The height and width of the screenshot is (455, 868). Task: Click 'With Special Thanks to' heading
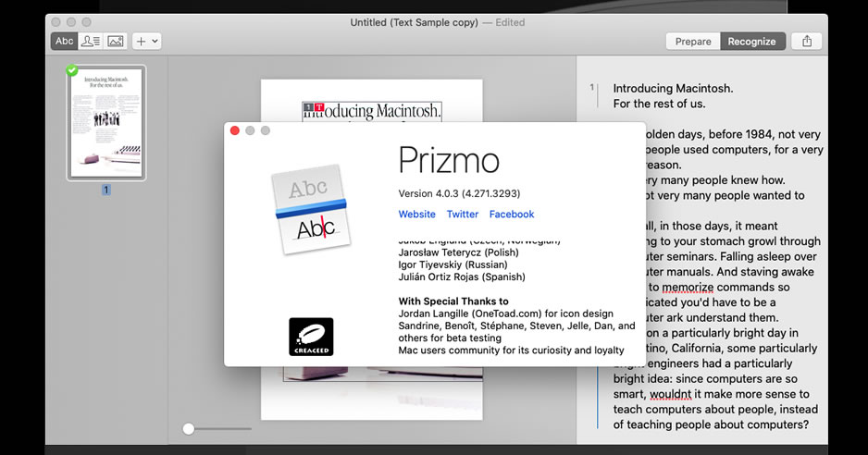coord(453,301)
